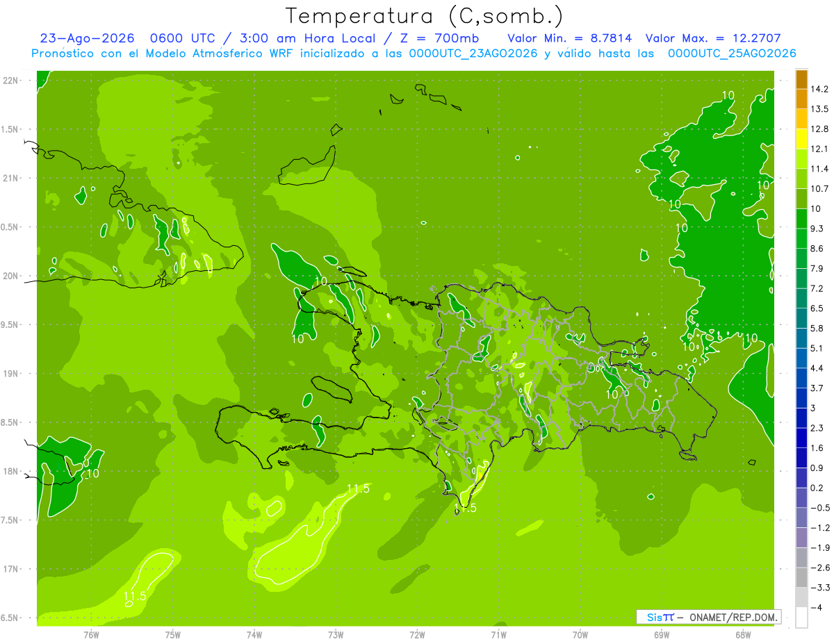Click the '69W' longitude label
The image size is (834, 644).
(x=662, y=634)
